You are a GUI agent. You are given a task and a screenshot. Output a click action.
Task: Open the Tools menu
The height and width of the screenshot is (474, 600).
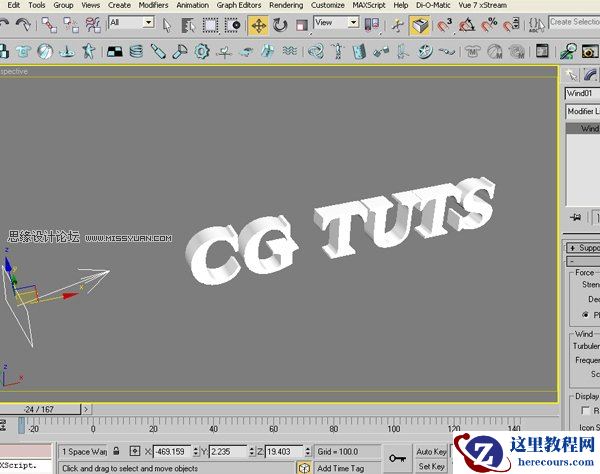tap(37, 5)
